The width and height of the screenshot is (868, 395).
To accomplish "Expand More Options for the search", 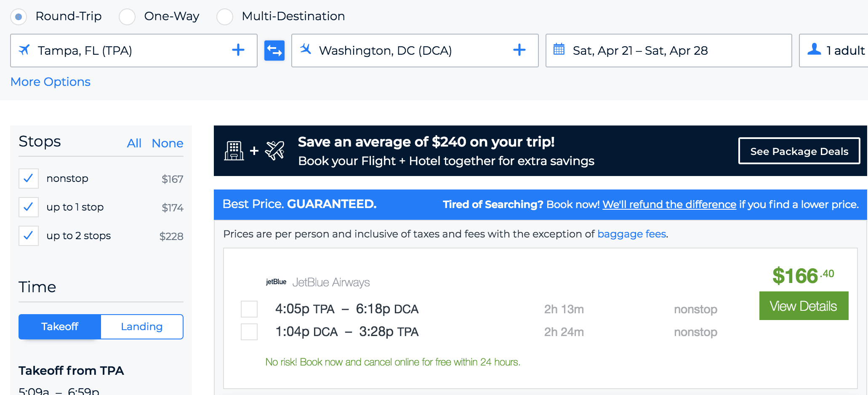I will (51, 82).
